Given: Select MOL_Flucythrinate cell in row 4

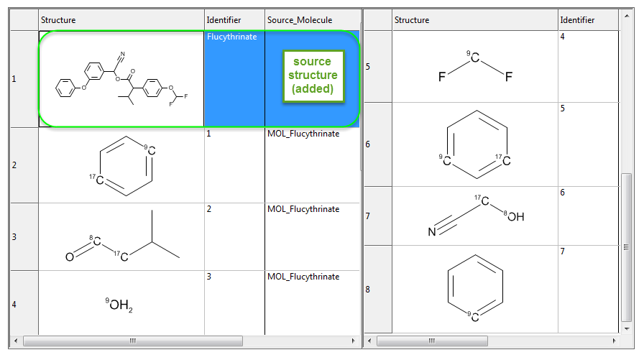Looking at the screenshot, I should coord(313,303).
